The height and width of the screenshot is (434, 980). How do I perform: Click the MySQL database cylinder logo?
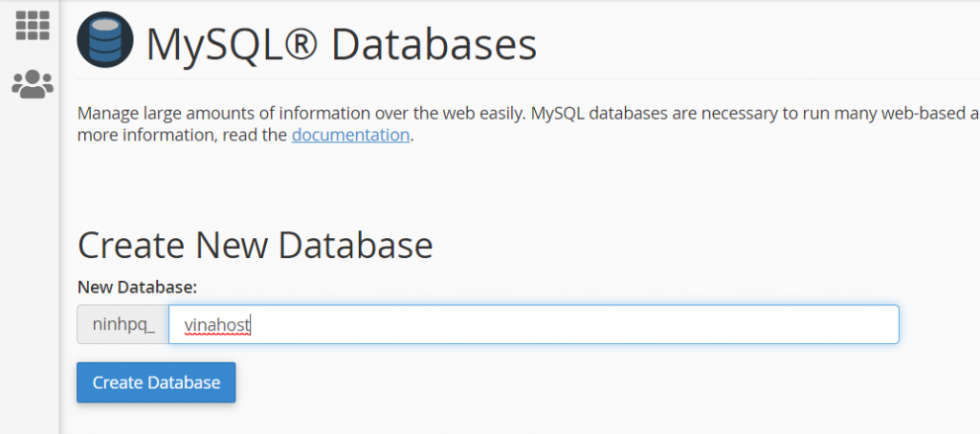pyautogui.click(x=104, y=39)
